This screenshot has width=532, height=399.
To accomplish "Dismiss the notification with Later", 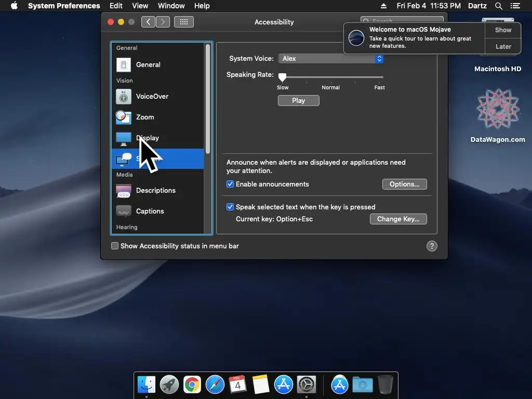I will [503, 46].
